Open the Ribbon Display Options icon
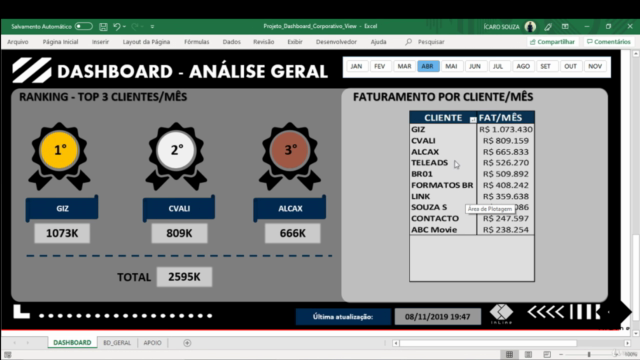 (565, 27)
